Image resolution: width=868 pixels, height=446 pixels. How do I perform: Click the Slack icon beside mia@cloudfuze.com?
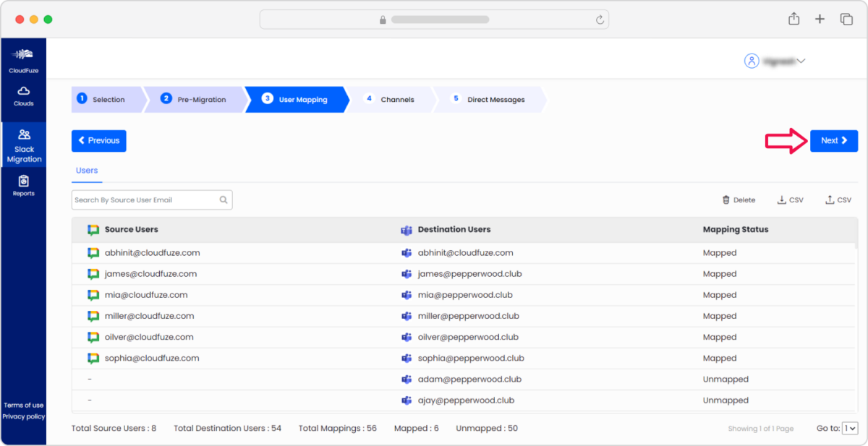coord(93,295)
